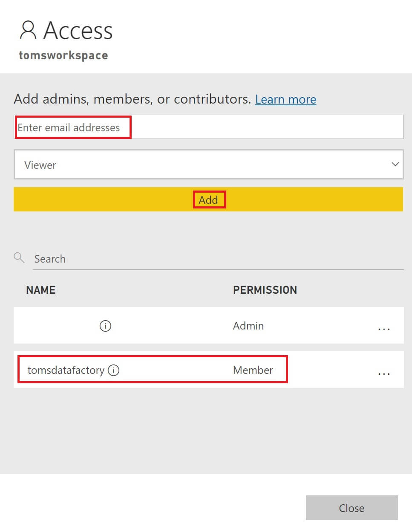The image size is (412, 532).
Task: Select the tomsdatafactory member row
Action: tap(170, 370)
